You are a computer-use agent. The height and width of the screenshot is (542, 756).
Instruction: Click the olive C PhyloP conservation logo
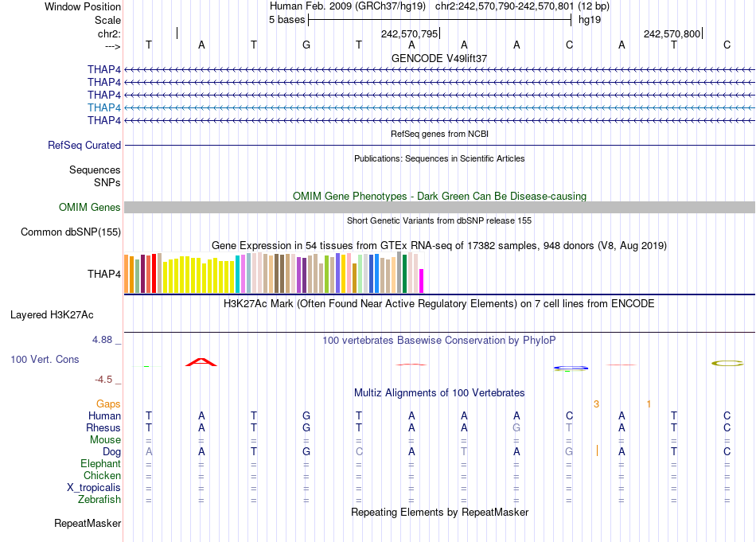pyautogui.click(x=727, y=363)
